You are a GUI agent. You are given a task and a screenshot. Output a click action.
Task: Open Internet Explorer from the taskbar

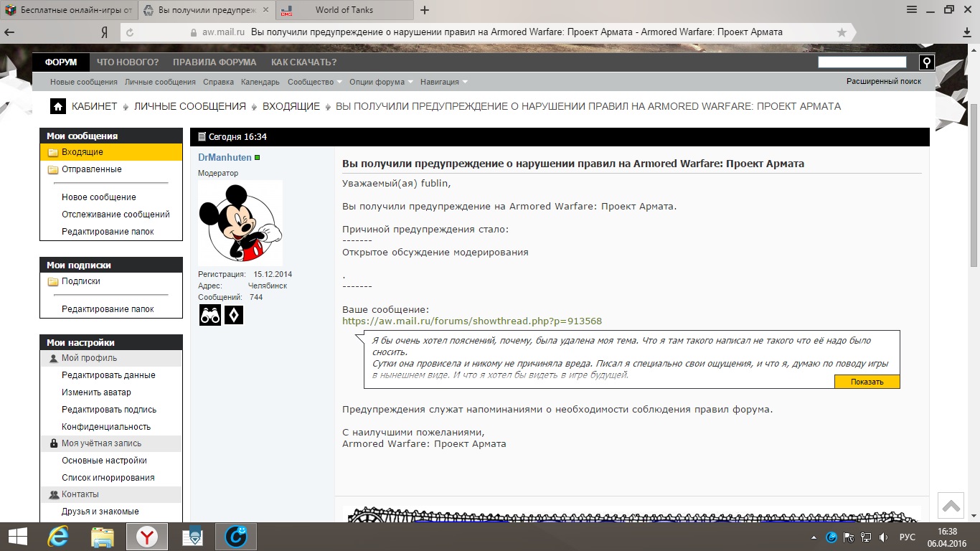click(57, 536)
